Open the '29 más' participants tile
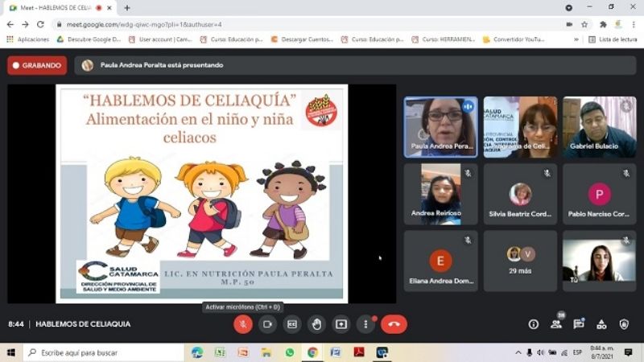Viewport: 644px width, 362px height. click(x=520, y=261)
